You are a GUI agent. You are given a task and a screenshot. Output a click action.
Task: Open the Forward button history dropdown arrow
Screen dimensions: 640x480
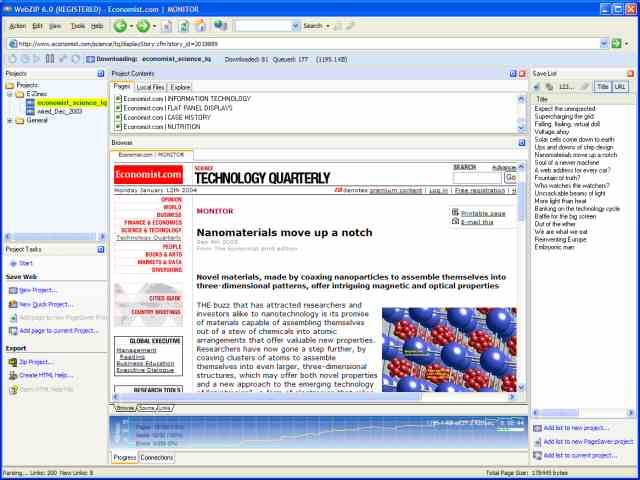[154, 27]
